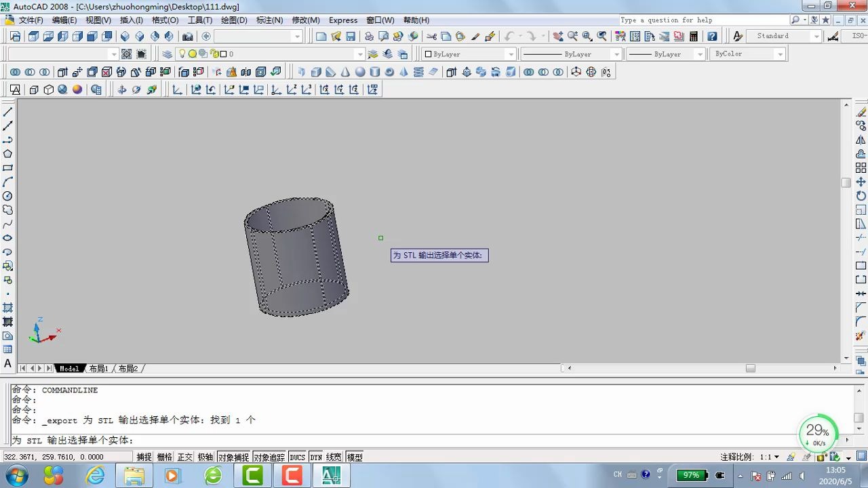This screenshot has height=488, width=868.
Task: Toggle DYN dynamic input in status bar
Action: point(316,457)
